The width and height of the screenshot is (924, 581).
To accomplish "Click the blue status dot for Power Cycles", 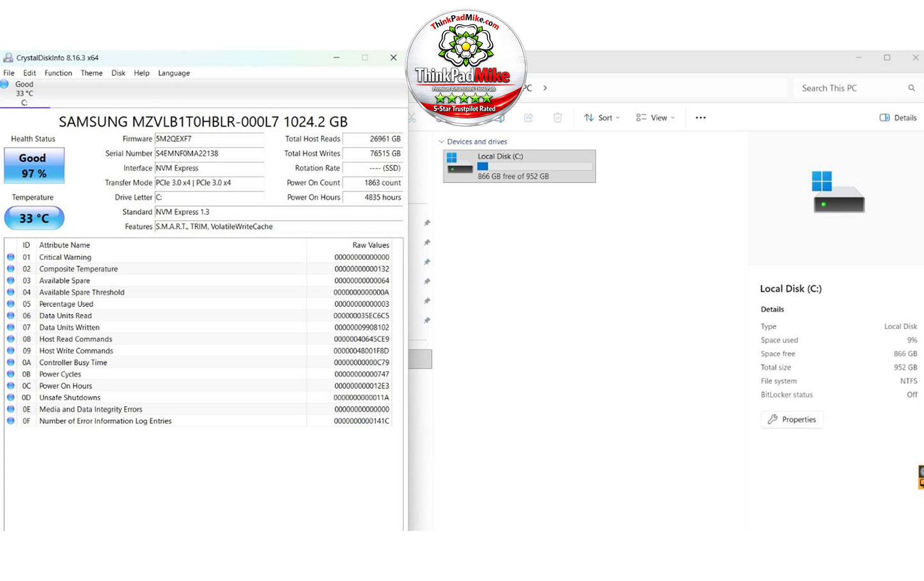I will 11,374.
